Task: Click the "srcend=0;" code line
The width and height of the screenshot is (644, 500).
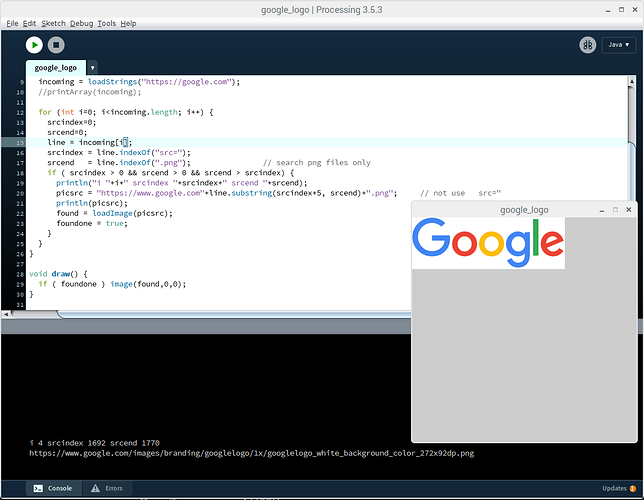Action: tap(67, 132)
